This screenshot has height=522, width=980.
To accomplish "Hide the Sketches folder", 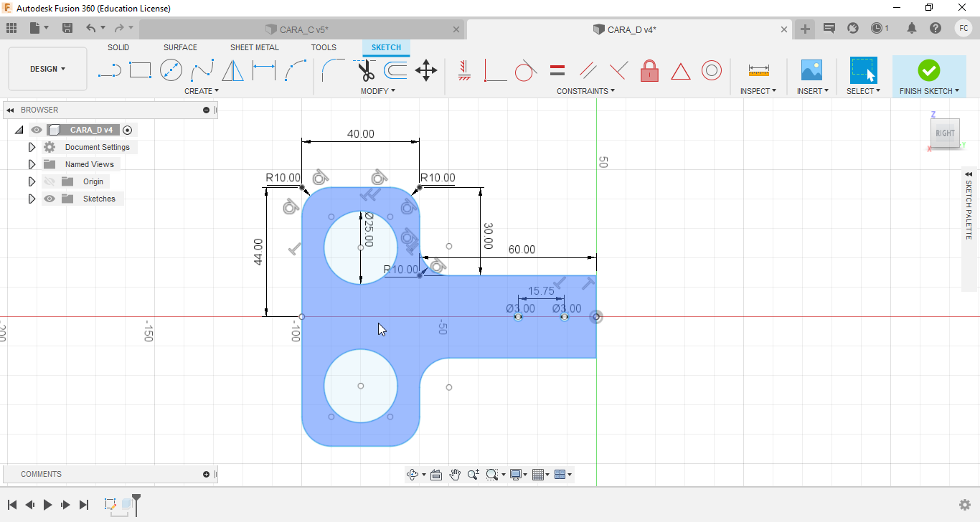I will coord(50,199).
